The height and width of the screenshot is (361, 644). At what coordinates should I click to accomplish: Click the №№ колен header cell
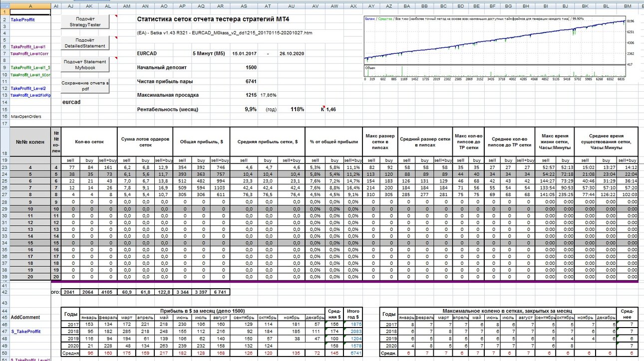[30, 142]
